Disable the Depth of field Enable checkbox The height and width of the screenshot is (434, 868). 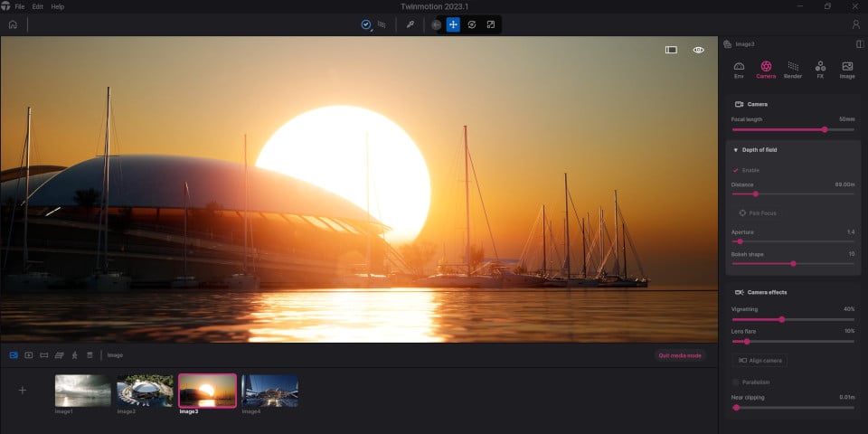click(736, 170)
